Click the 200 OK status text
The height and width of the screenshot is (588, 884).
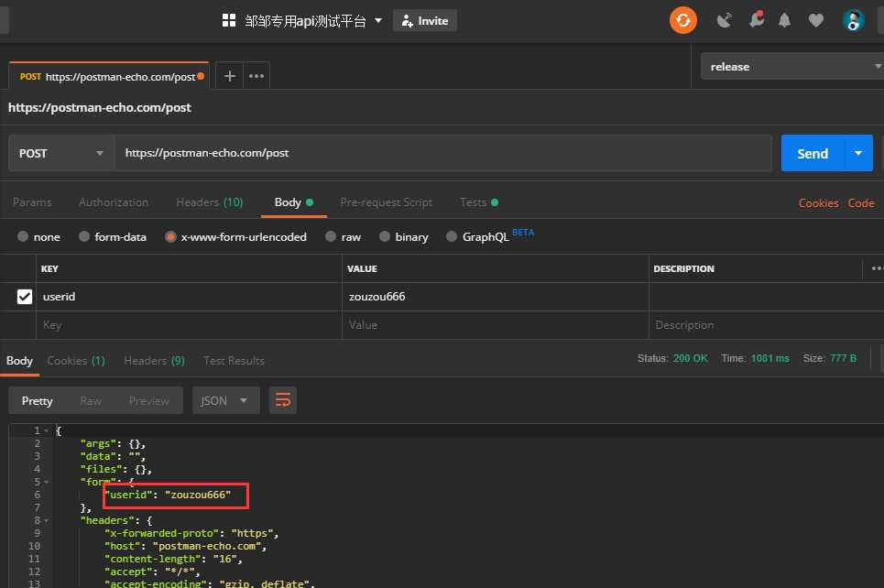690,358
